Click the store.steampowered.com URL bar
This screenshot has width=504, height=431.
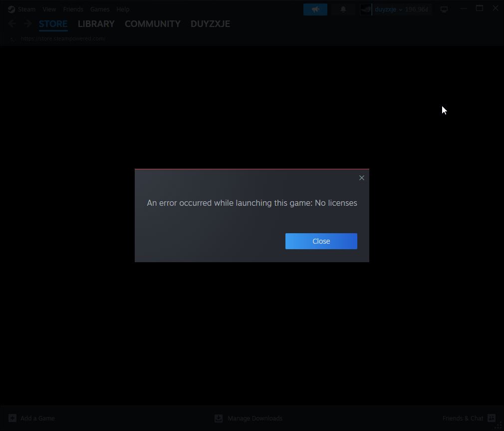point(63,38)
